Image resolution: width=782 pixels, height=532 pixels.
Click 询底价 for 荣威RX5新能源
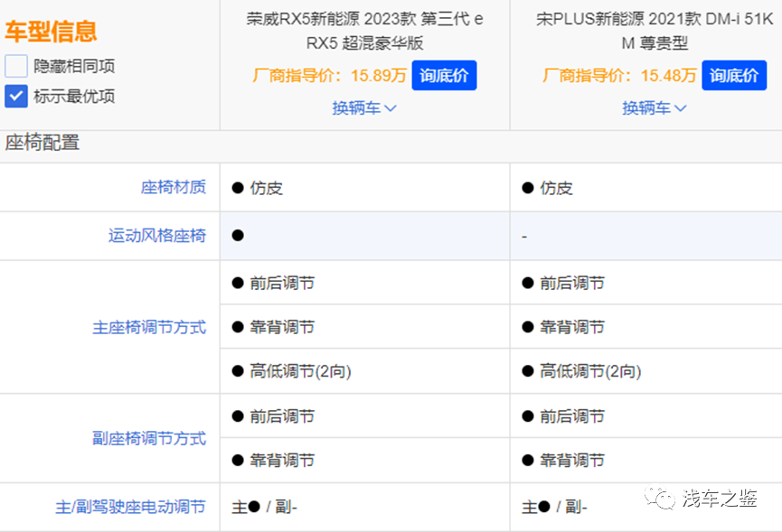[444, 75]
